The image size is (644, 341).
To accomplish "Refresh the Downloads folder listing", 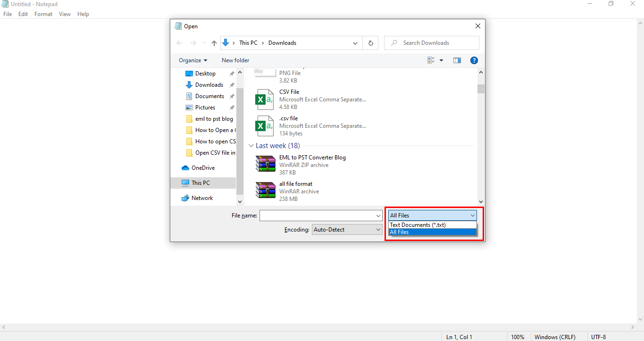I will pos(370,43).
